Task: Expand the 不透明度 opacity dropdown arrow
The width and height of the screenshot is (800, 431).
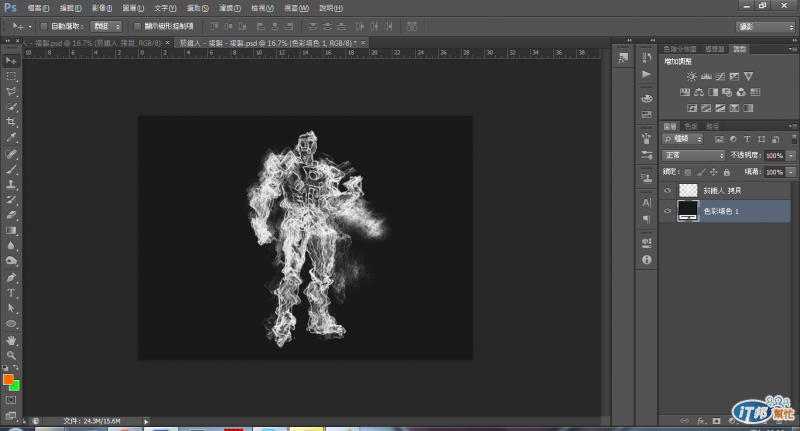Action: (x=792, y=156)
